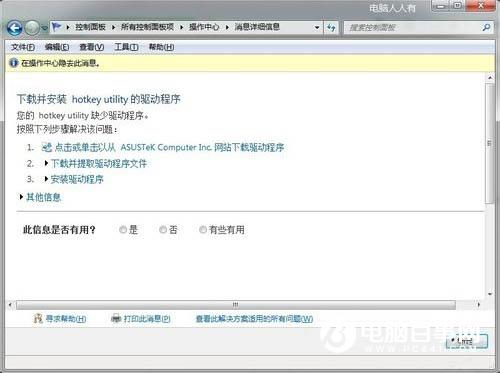The width and height of the screenshot is (500, 373).
Task: Open the 工具(T) menu
Action: click(126, 47)
